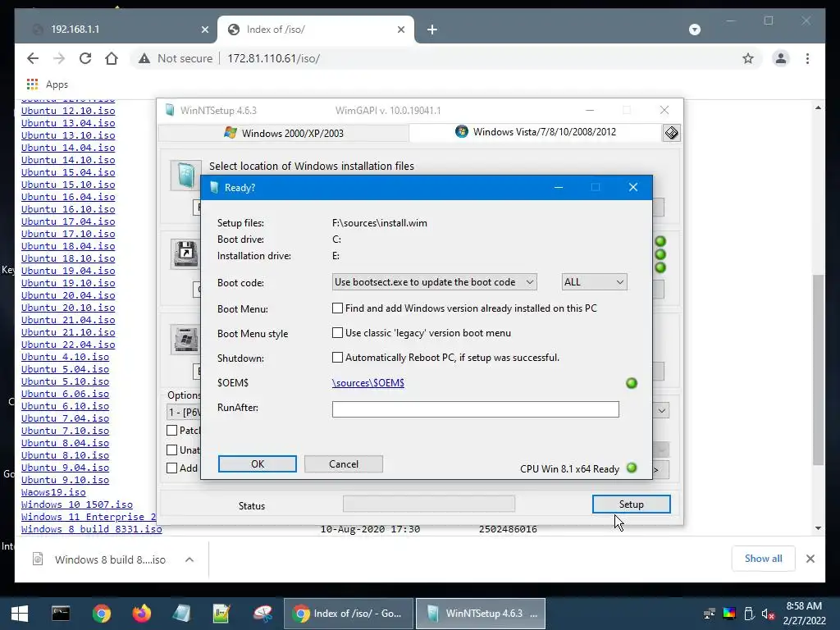The height and width of the screenshot is (630, 840).
Task: Open Chrome three-dot menu
Action: 807,58
